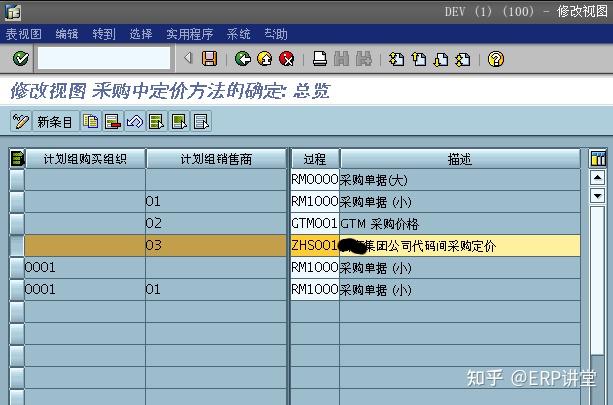Click the table select-all corner icon

pyautogui.click(x=17, y=158)
